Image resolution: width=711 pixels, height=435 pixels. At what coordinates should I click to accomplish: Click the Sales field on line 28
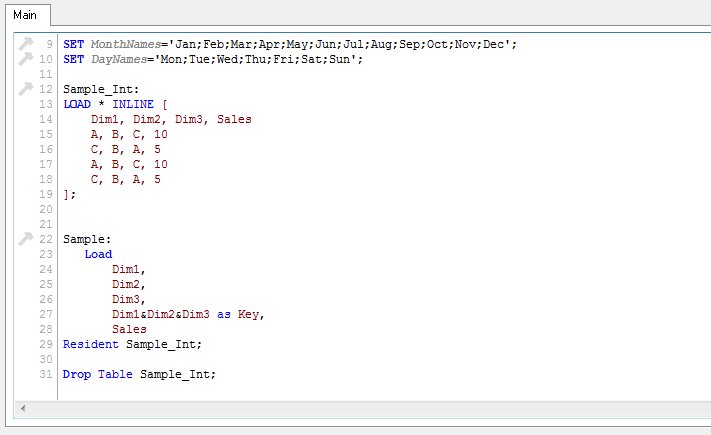pyautogui.click(x=129, y=329)
